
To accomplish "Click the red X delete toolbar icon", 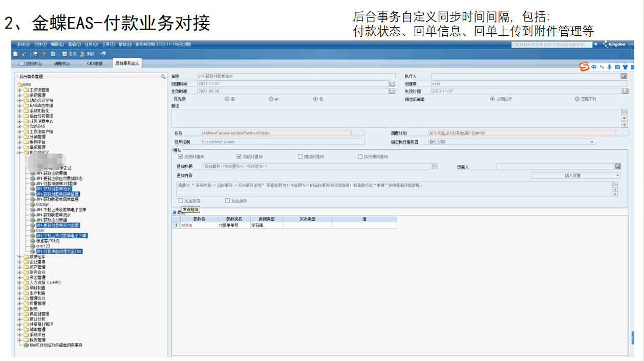I will pos(45,54).
